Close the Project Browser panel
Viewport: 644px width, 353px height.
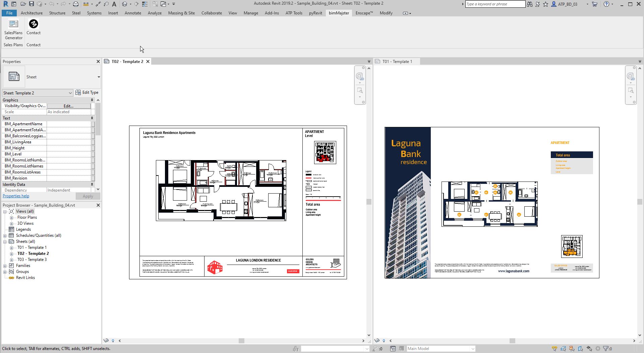click(98, 205)
